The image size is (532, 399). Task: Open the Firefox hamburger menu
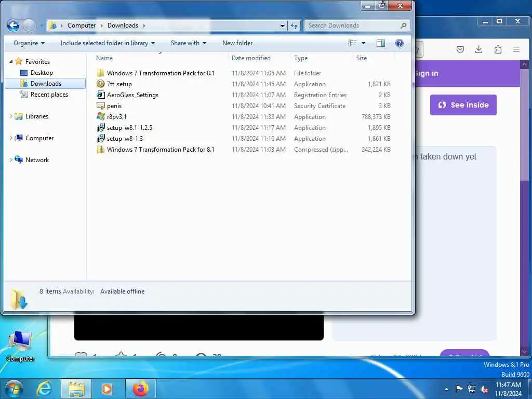point(516,49)
